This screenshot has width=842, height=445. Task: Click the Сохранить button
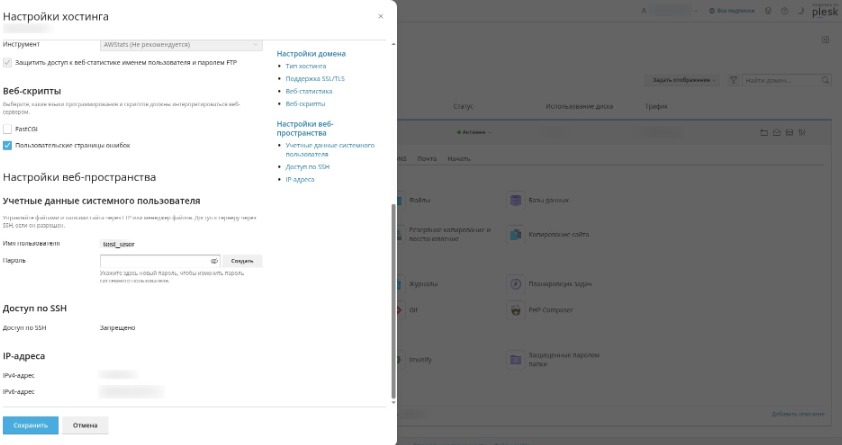(31, 425)
